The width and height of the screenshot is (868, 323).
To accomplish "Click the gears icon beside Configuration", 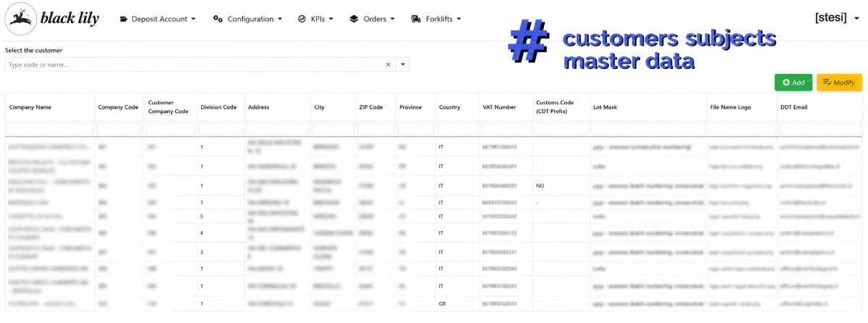I will [218, 19].
